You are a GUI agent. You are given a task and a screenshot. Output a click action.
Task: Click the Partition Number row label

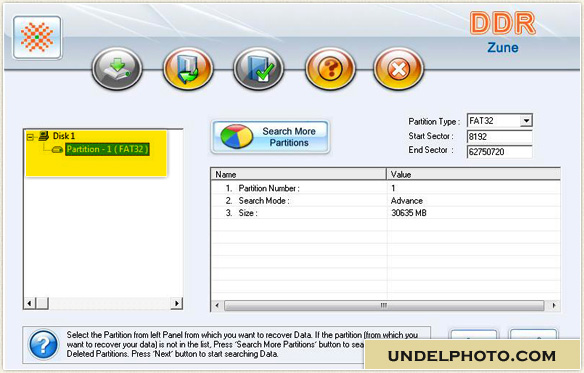[x=269, y=188]
